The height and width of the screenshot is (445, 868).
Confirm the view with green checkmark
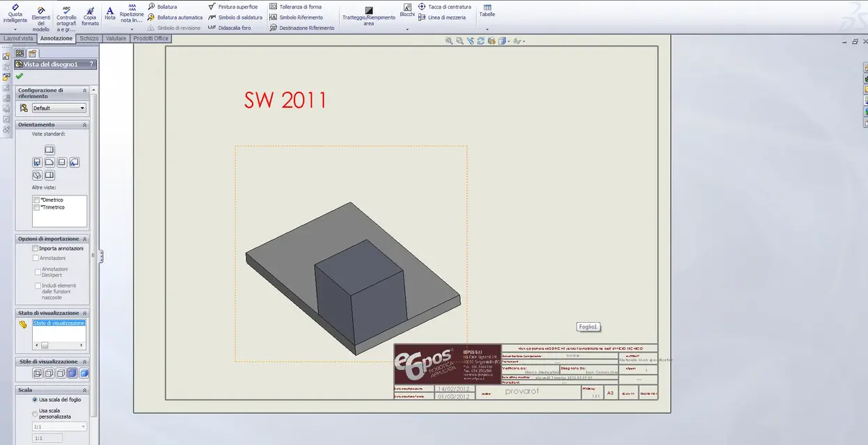[19, 76]
